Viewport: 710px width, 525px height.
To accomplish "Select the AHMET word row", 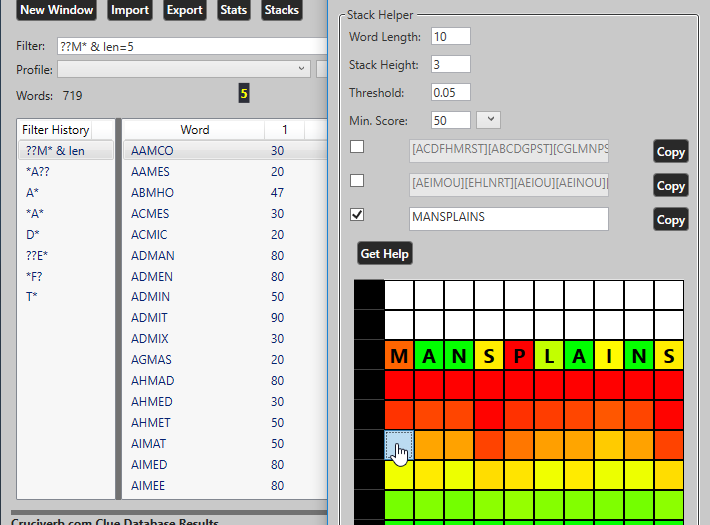I will [x=225, y=423].
